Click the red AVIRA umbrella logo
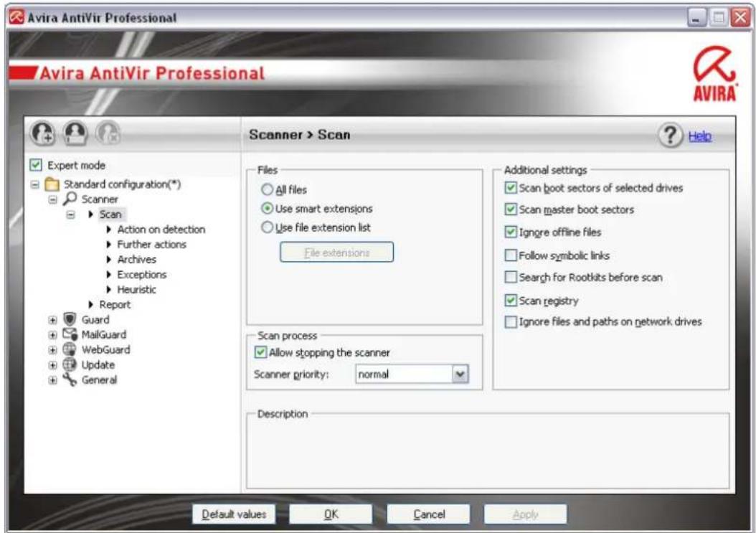This screenshot has height=533, width=756. pyautogui.click(x=714, y=73)
